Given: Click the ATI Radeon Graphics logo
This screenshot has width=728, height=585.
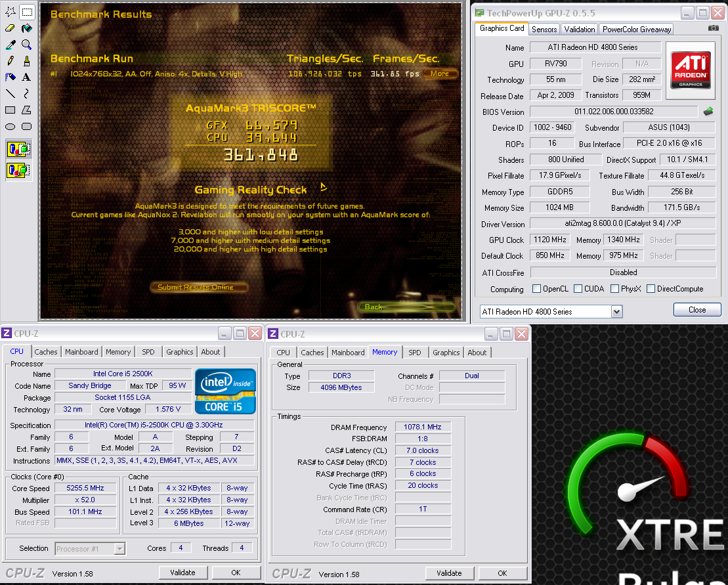Looking at the screenshot, I should (x=691, y=70).
